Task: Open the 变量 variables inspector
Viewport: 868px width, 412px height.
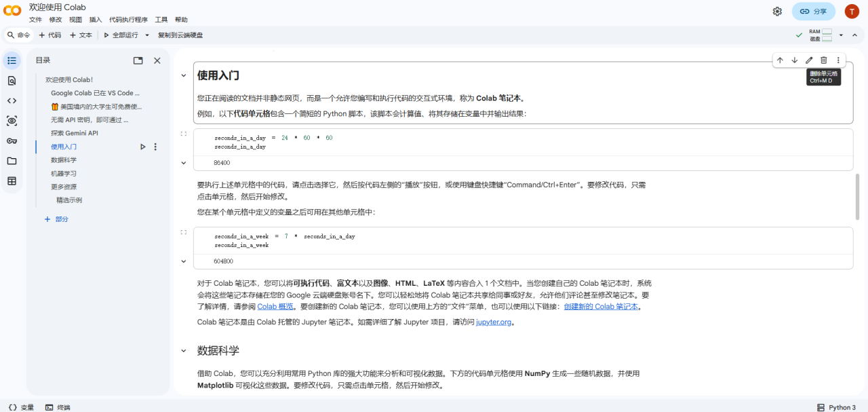Action: [21, 407]
